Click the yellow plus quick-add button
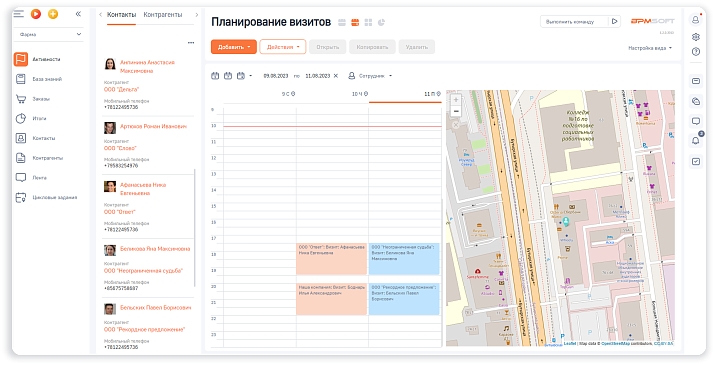 click(x=53, y=14)
